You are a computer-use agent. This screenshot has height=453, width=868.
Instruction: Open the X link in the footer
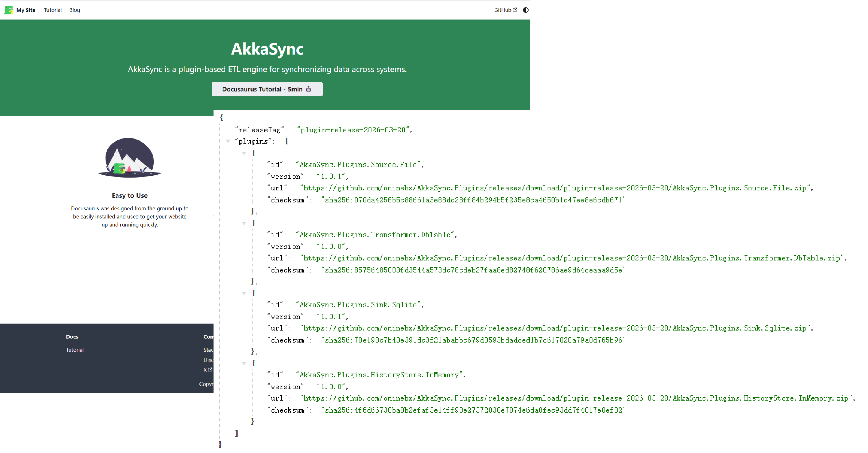point(206,370)
